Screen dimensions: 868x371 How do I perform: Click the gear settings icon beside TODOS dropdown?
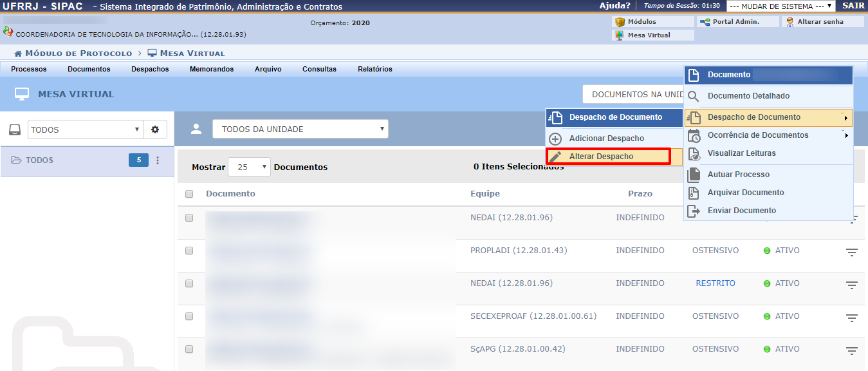(x=155, y=129)
